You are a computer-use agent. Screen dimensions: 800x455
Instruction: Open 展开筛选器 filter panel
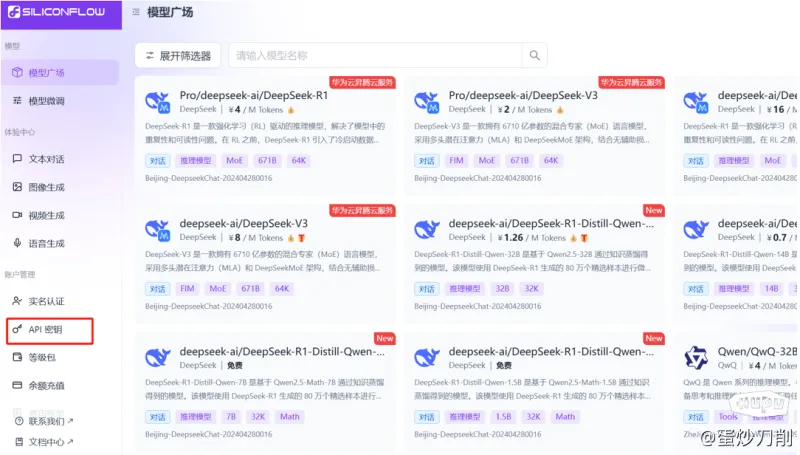pos(178,56)
